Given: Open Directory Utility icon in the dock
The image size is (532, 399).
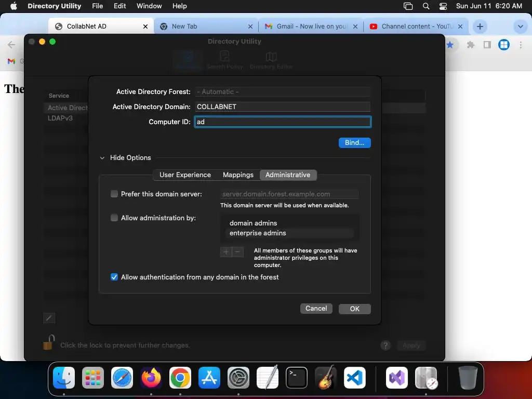Looking at the screenshot, I should tap(426, 378).
